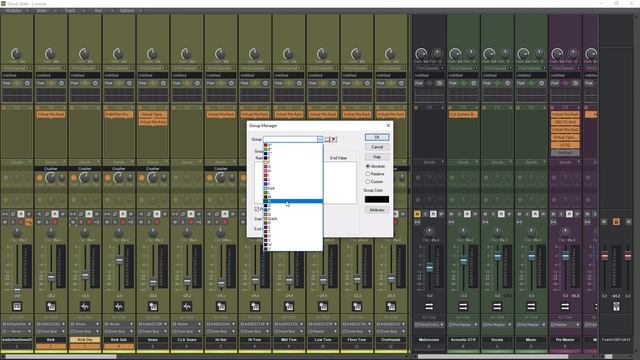Click the Kick Sub track waveform icon
The height and width of the screenshot is (360, 640).
119,306
